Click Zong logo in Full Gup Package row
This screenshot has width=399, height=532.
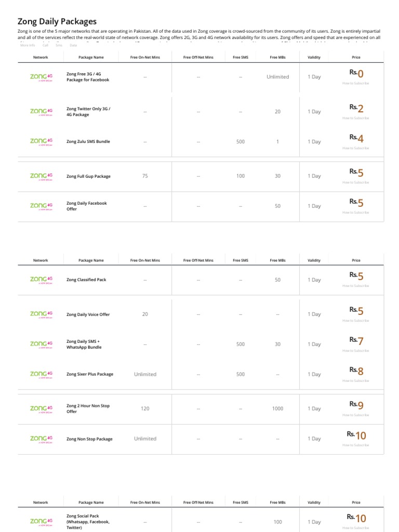click(x=41, y=176)
